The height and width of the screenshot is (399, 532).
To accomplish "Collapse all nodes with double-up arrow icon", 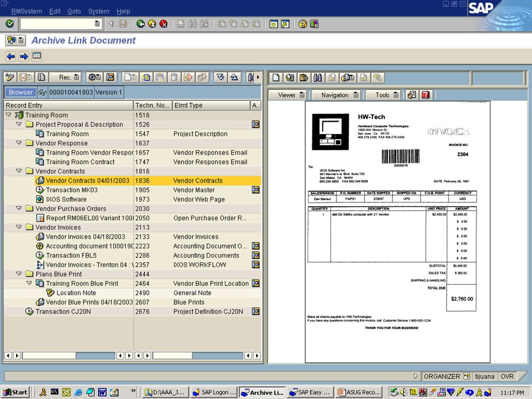I will pos(234,78).
